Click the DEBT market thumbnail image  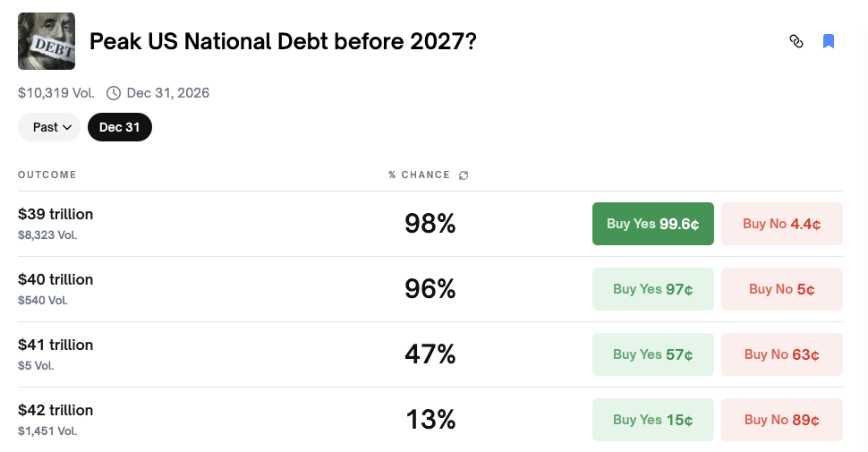tap(47, 41)
